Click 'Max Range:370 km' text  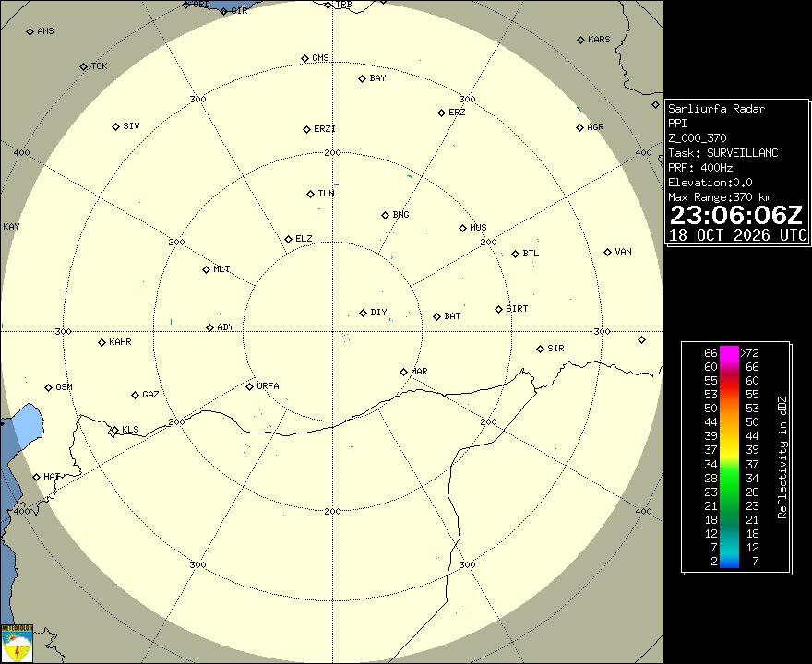click(720, 197)
